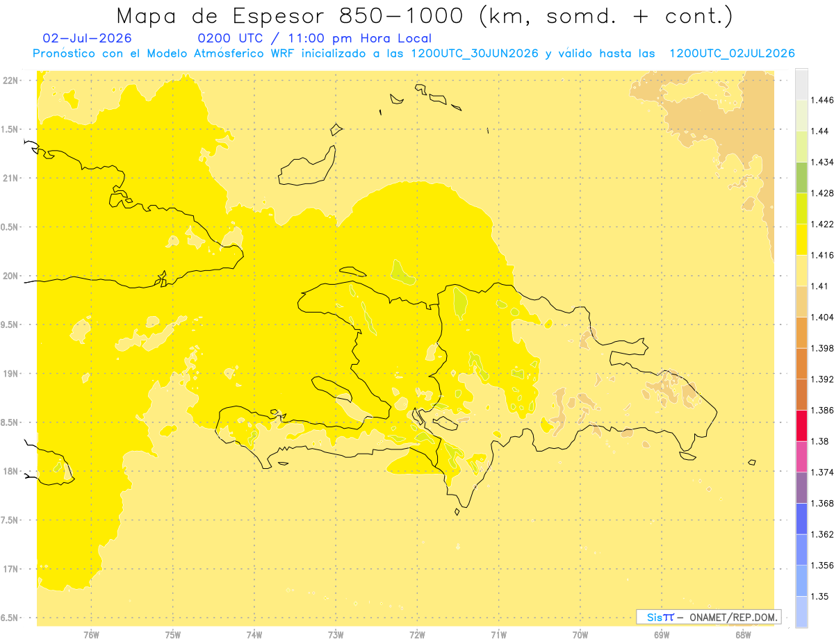Click the colorbar value '1.392'
834x644 pixels.
(822, 379)
